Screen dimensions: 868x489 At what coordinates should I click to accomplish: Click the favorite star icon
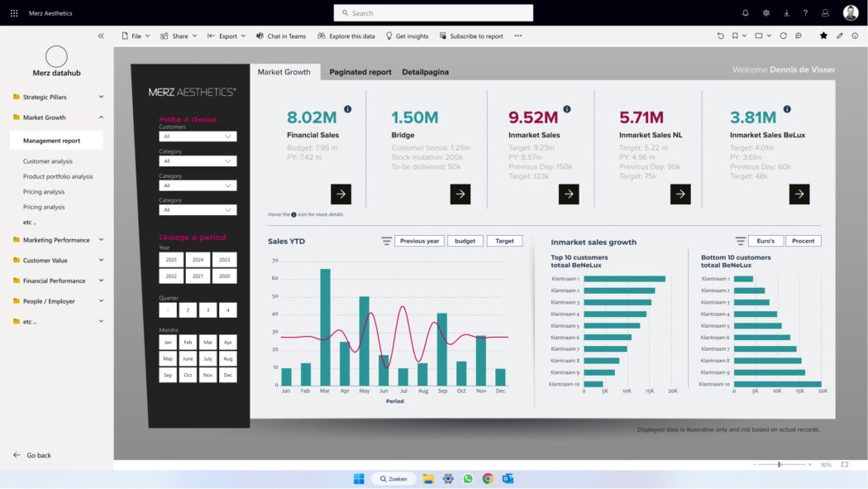tap(823, 36)
